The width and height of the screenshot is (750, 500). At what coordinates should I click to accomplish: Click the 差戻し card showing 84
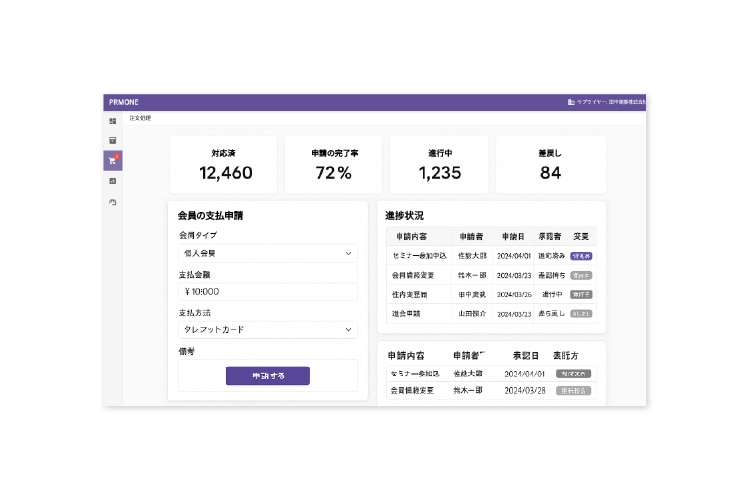(550, 165)
